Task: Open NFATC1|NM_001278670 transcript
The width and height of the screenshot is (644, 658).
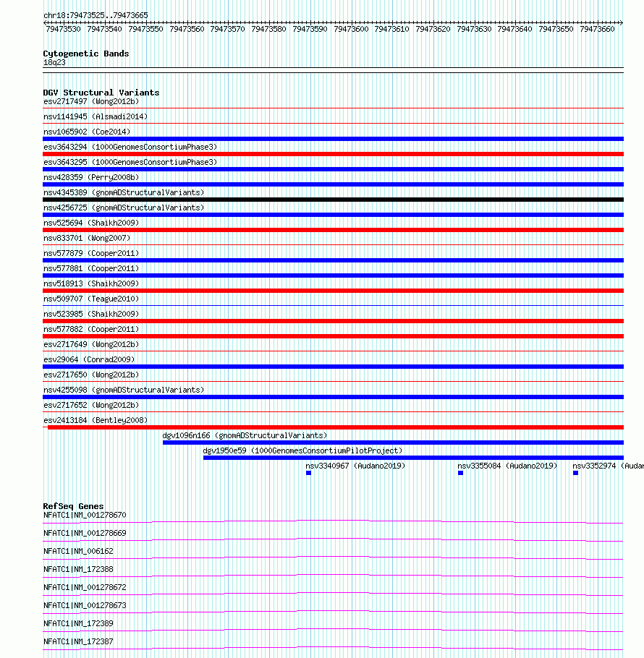Action: 85,515
